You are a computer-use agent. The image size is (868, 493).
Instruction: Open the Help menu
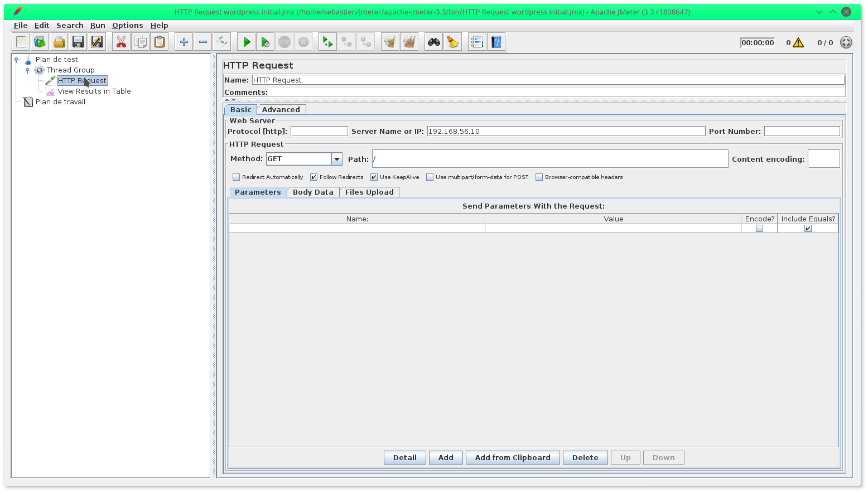[160, 26]
